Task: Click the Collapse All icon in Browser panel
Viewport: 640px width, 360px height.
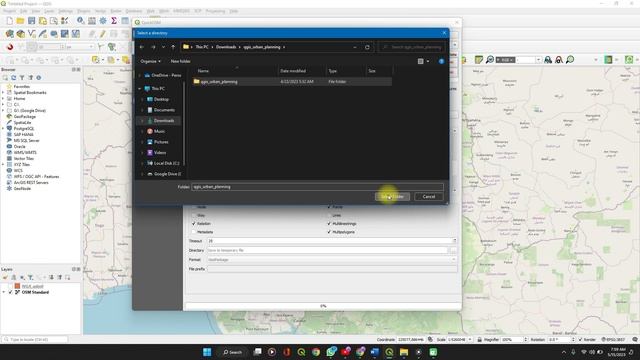Action: click(x=30, y=78)
